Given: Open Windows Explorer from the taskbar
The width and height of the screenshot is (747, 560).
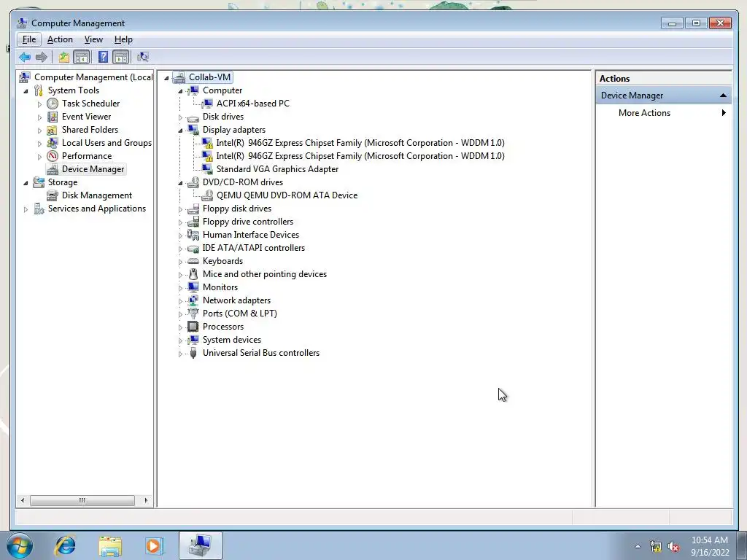Looking at the screenshot, I should click(110, 545).
